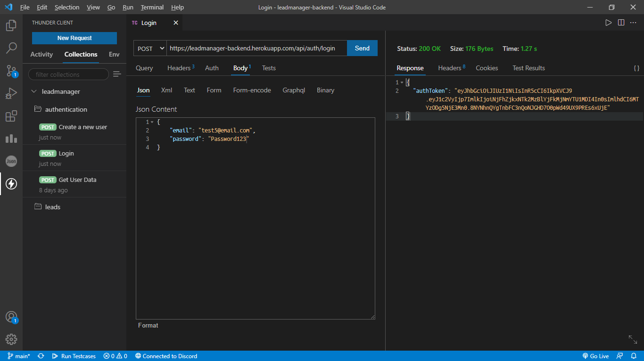This screenshot has width=644, height=361.
Task: Open notifications bell in status bar
Action: pyautogui.click(x=634, y=356)
